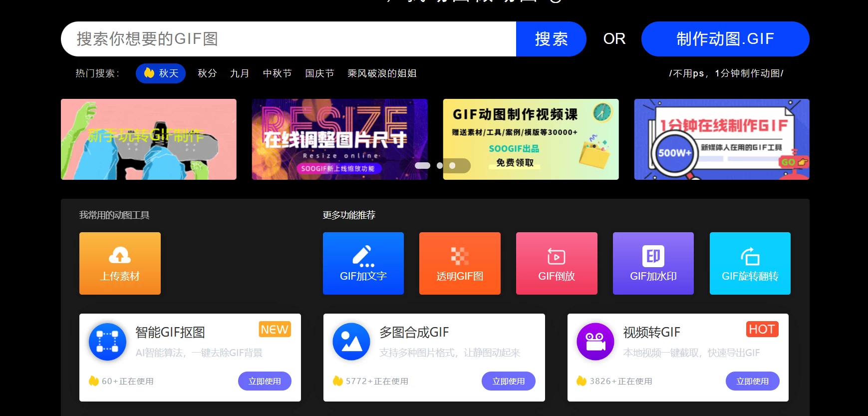Choose the 乘风破浪的姐姐 hot search keyword
Screen dimensions: 868x416
coord(382,73)
